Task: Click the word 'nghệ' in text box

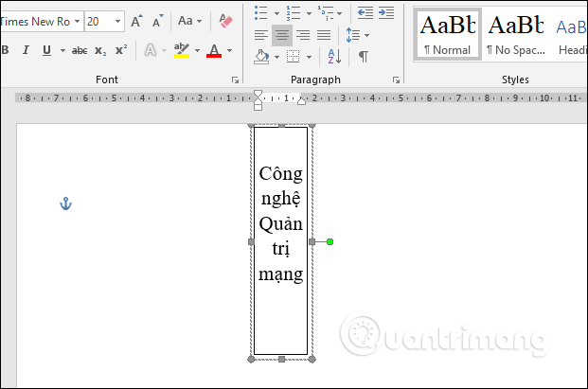Action: (x=281, y=199)
